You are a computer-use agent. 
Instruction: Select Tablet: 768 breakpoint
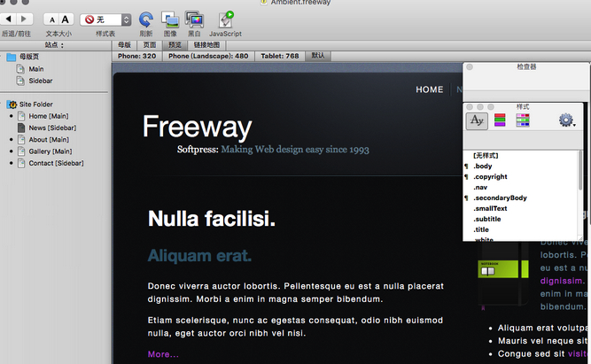pos(280,56)
